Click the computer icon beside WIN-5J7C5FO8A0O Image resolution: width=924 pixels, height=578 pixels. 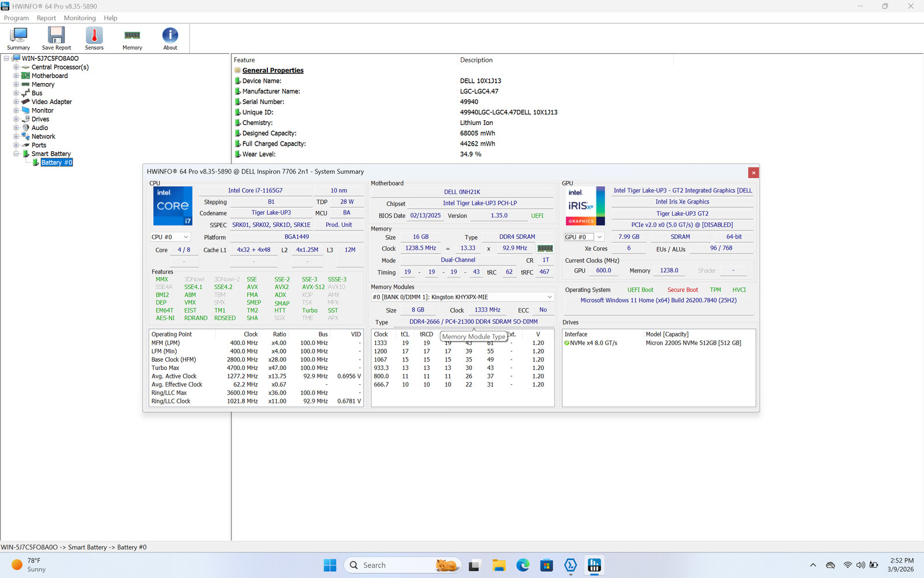16,58
